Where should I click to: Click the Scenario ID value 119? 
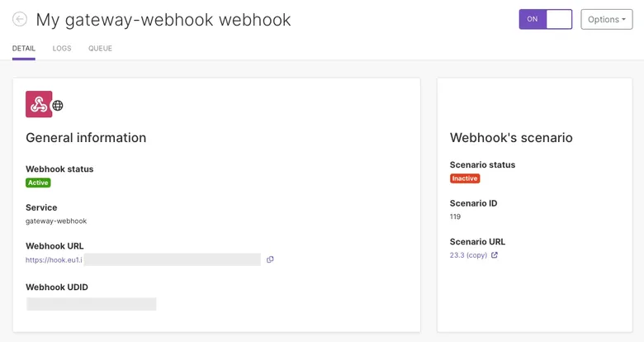[455, 216]
